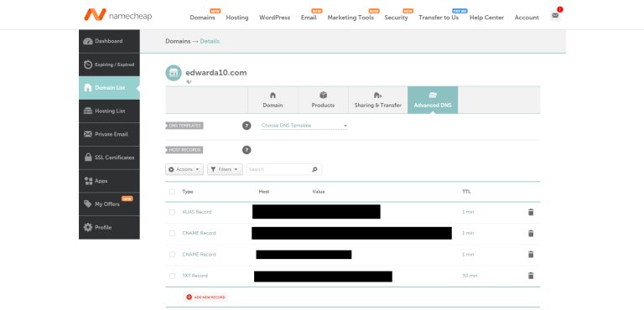Expand the small arrow under edwarda10.com
Image resolution: width=644 pixels, height=310 pixels.
coord(189,82)
